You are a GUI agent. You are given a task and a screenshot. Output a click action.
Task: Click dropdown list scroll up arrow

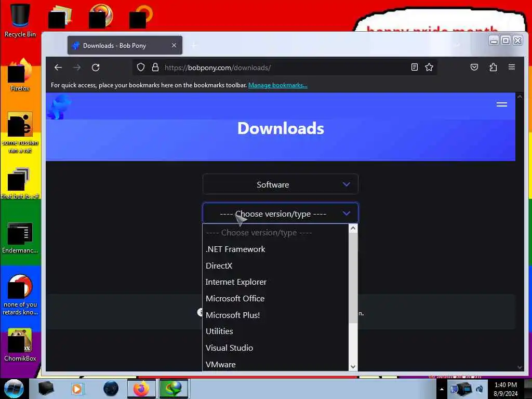point(353,229)
